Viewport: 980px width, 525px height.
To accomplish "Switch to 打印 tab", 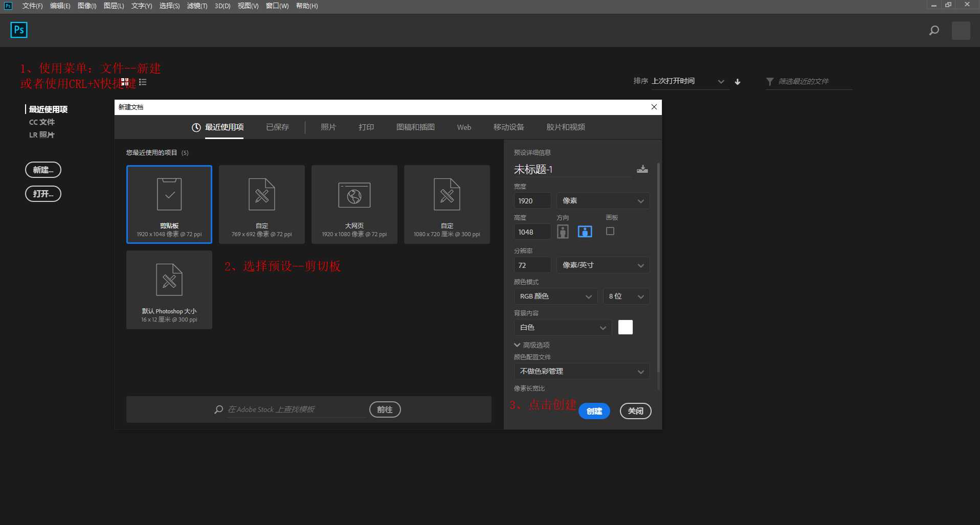I will click(x=366, y=127).
